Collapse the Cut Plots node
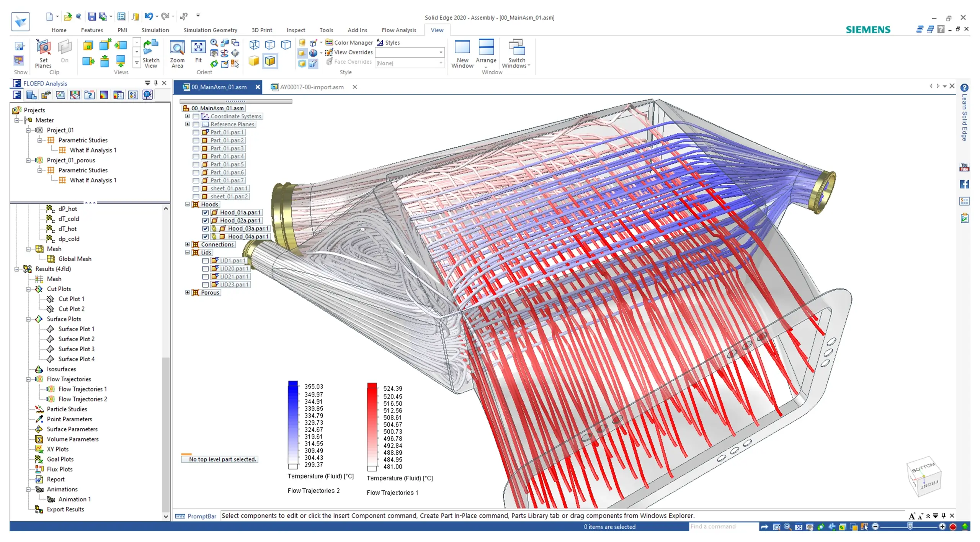Image resolution: width=980 pixels, height=542 pixels. coord(28,289)
